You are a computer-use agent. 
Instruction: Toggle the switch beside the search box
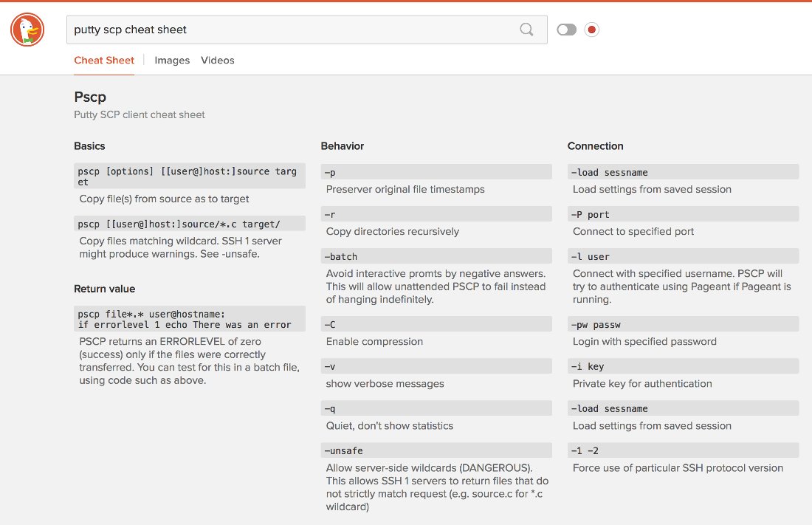(566, 30)
